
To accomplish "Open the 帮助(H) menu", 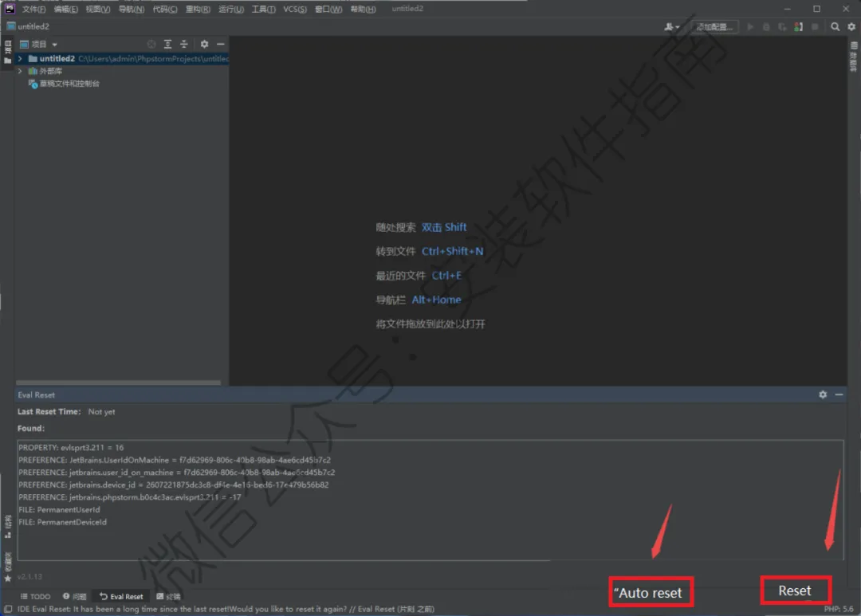I will (x=363, y=9).
